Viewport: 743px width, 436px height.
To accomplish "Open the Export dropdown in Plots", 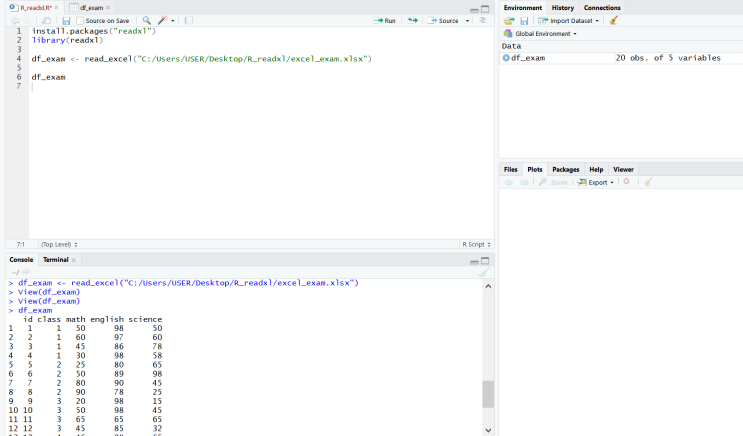I will pyautogui.click(x=596, y=182).
